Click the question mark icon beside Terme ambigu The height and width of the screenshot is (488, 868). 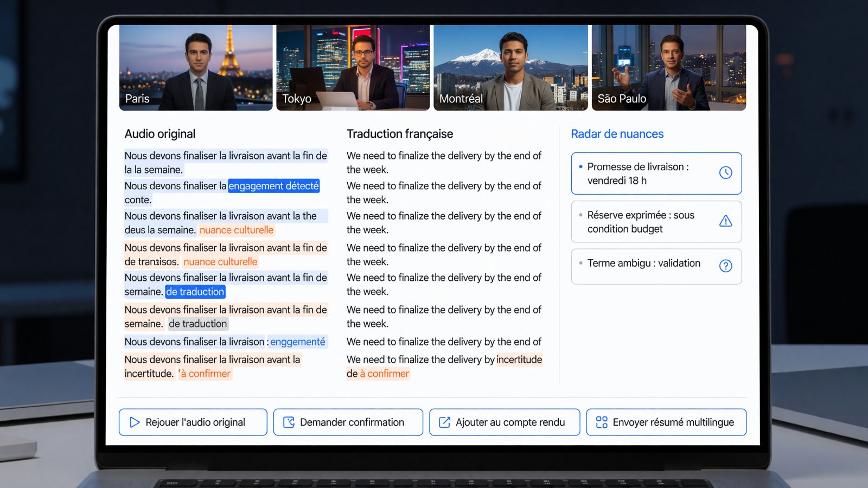[x=725, y=266]
